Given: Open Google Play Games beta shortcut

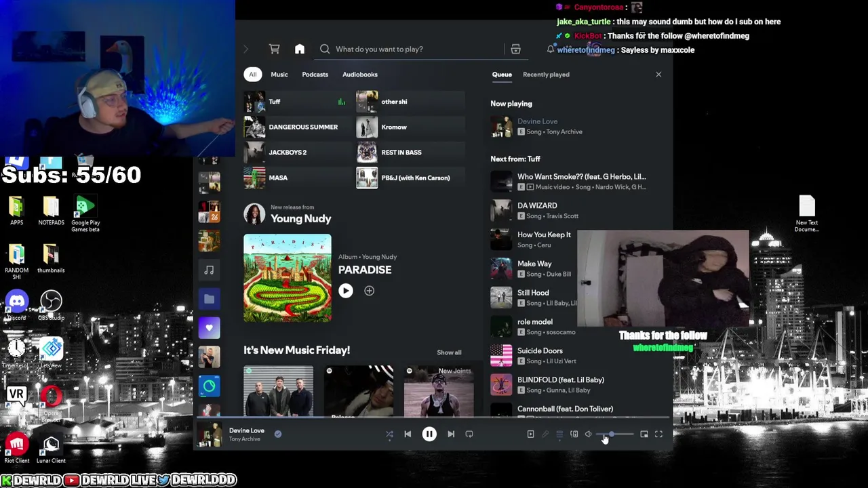Looking at the screenshot, I should (85, 213).
